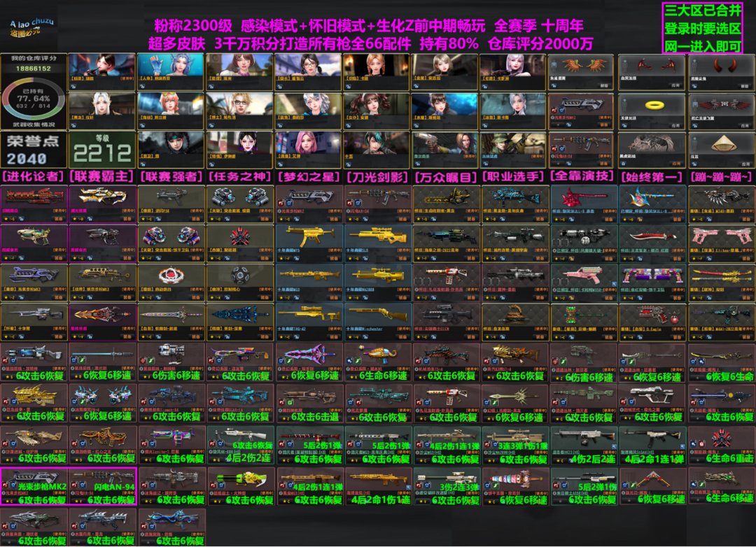This screenshot has height=547, width=756.
Task: Click the [联赛霸主] title tag
Action: coord(101,177)
